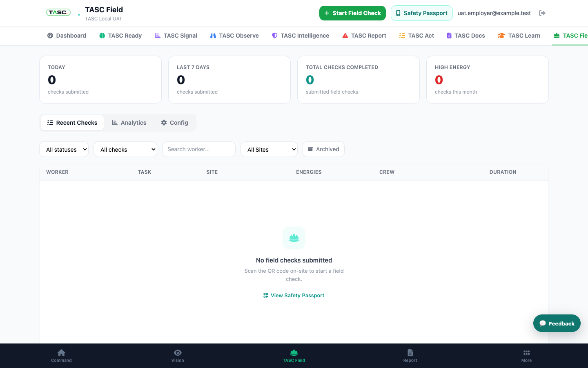
Task: Open the Feedback chat button
Action: 557,323
